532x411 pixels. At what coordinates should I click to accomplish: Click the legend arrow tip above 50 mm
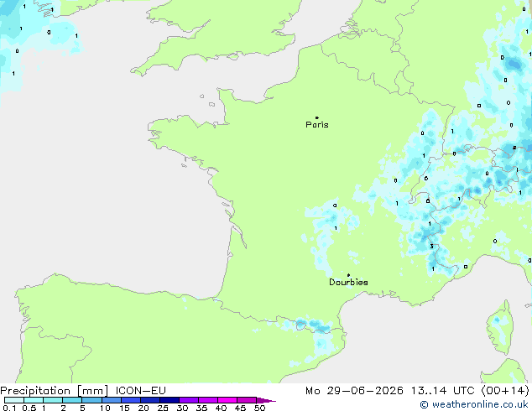[x=266, y=400]
